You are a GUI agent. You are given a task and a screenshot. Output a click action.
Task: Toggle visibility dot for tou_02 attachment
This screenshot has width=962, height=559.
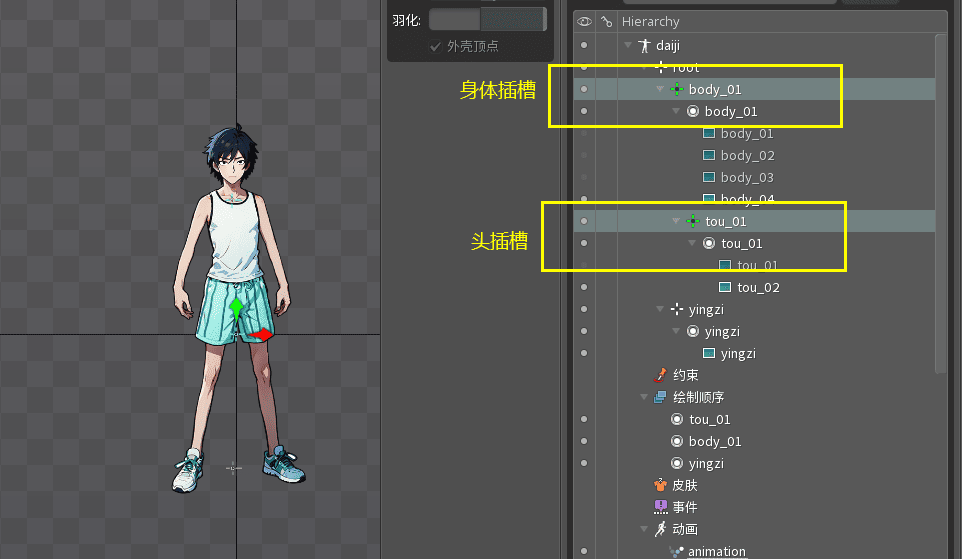[584, 288]
